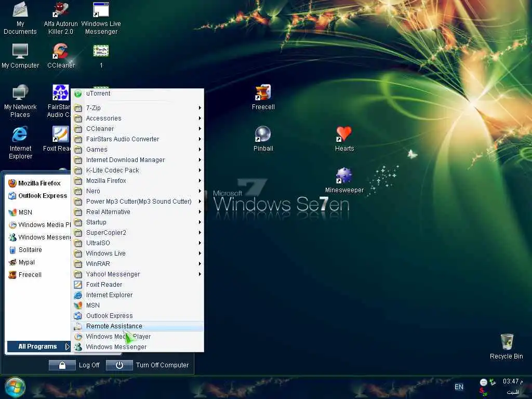
Task: Launch CCleaner desktop shortcut
Action: click(61, 56)
